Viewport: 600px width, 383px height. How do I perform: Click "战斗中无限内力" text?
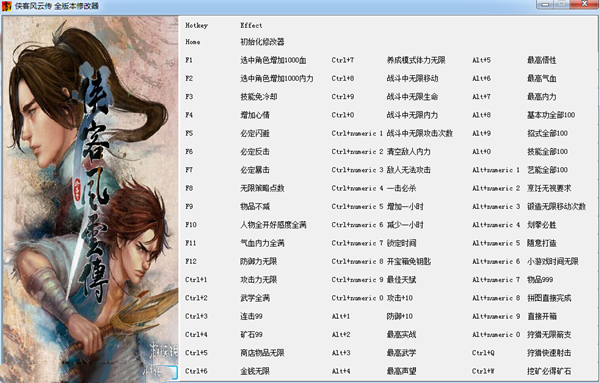(x=412, y=115)
